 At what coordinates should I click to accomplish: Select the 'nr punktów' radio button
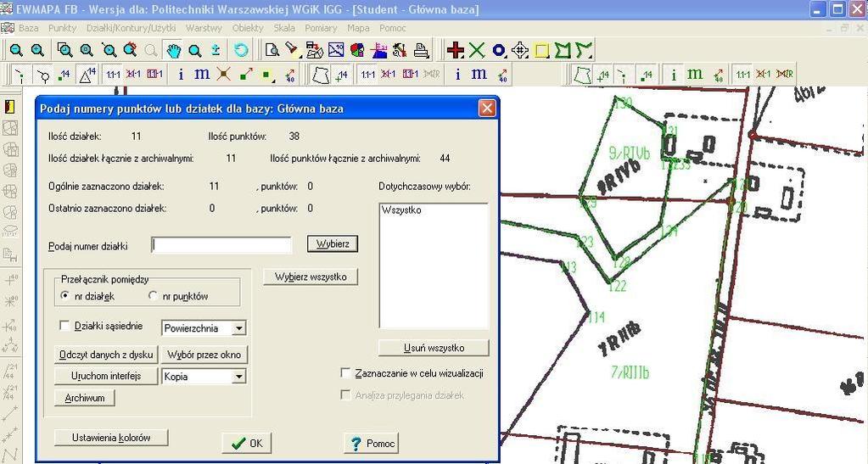(153, 296)
